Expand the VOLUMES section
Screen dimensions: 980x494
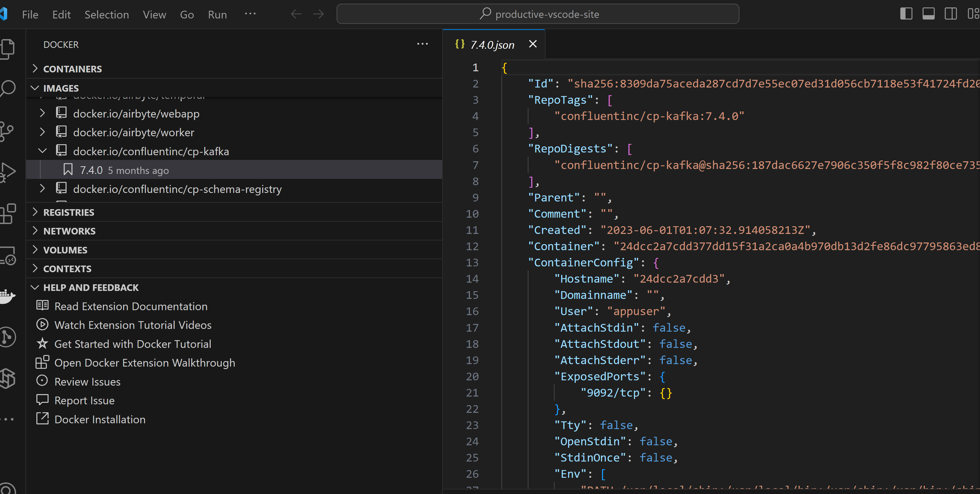pos(35,250)
